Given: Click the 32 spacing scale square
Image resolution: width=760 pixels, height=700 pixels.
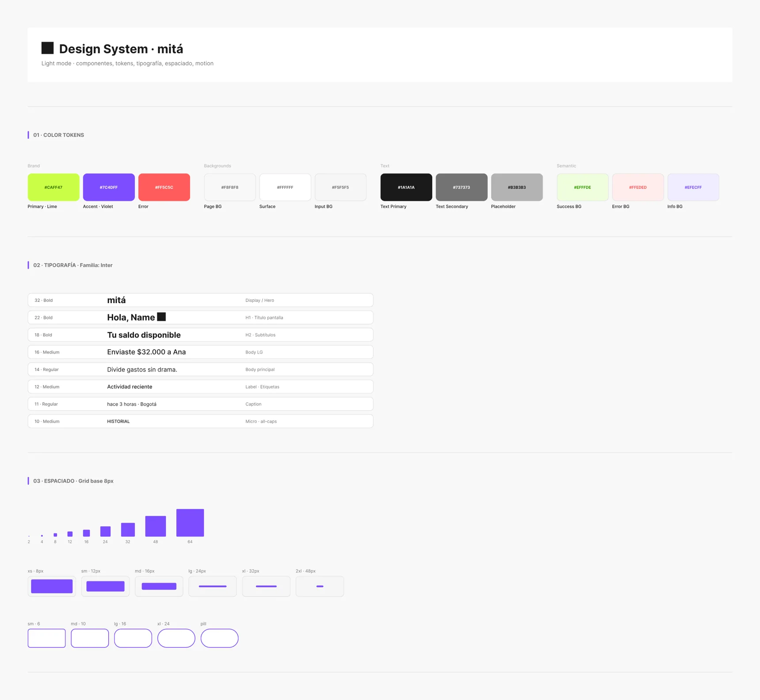Looking at the screenshot, I should (x=128, y=529).
